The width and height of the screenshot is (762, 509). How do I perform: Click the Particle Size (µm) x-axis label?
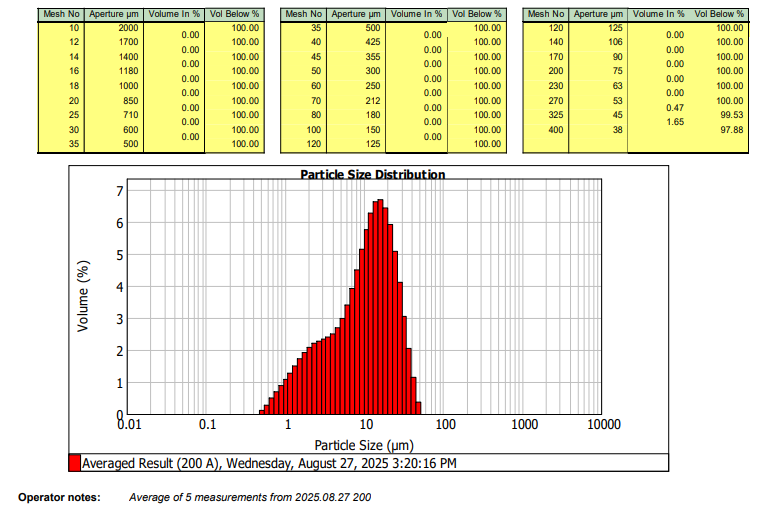pos(364,444)
